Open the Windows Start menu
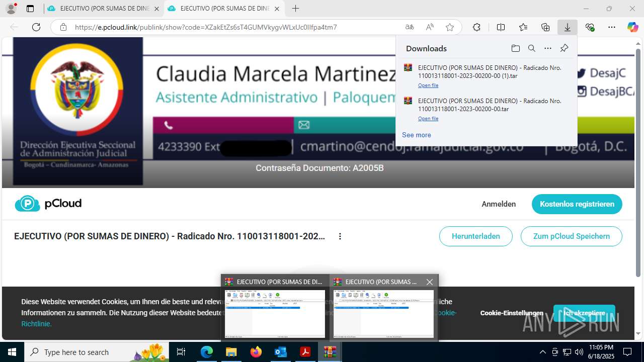 12,352
